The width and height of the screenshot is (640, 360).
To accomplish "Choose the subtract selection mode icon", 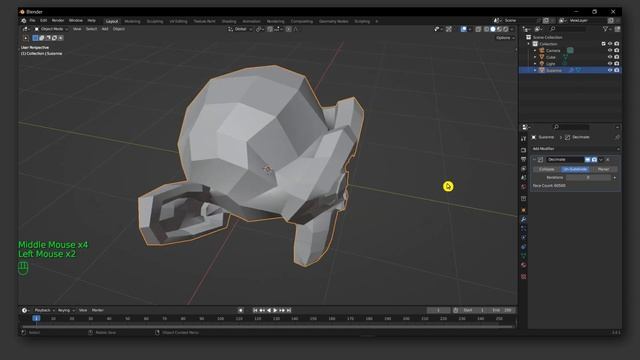I will click(x=48, y=38).
